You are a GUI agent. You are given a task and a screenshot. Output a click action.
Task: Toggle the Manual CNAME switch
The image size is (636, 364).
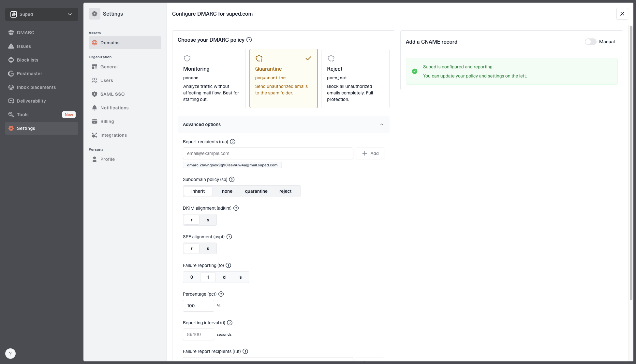(590, 42)
